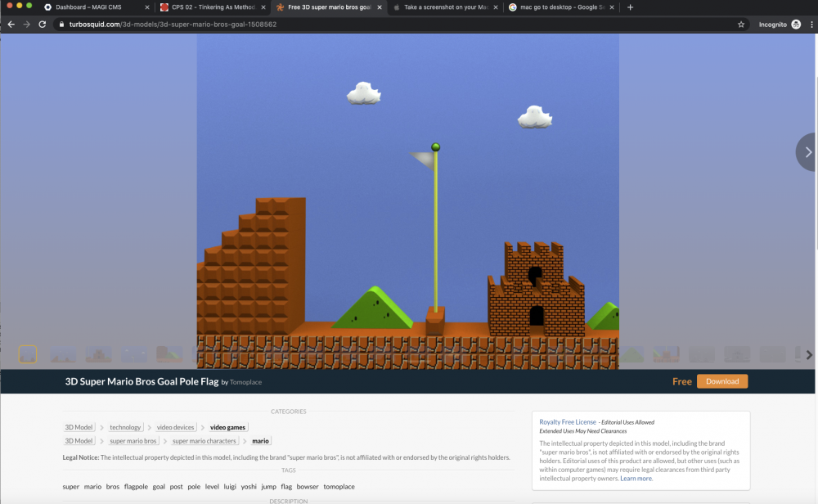The width and height of the screenshot is (818, 504).
Task: Click the 'level' tag
Action: pos(212,487)
